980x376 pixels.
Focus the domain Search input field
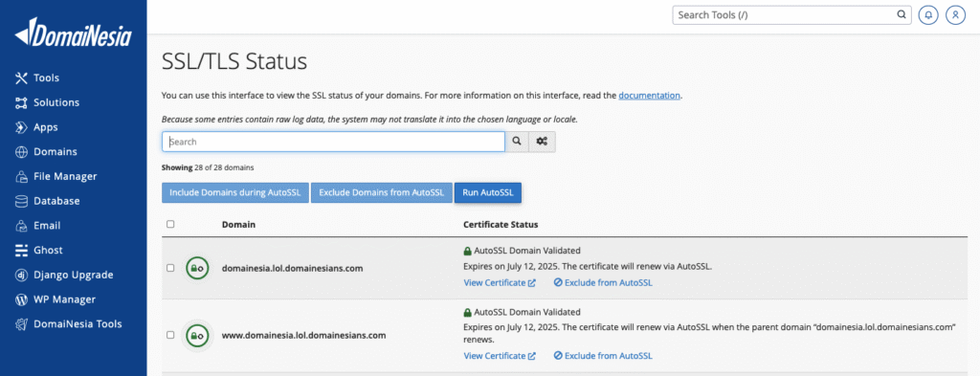pyautogui.click(x=334, y=142)
